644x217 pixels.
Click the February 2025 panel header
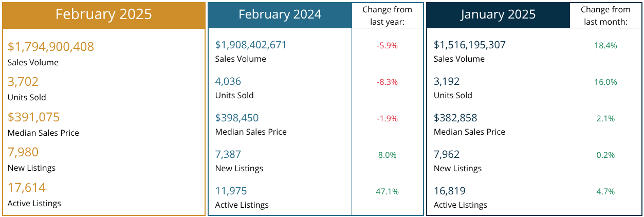coord(103,14)
